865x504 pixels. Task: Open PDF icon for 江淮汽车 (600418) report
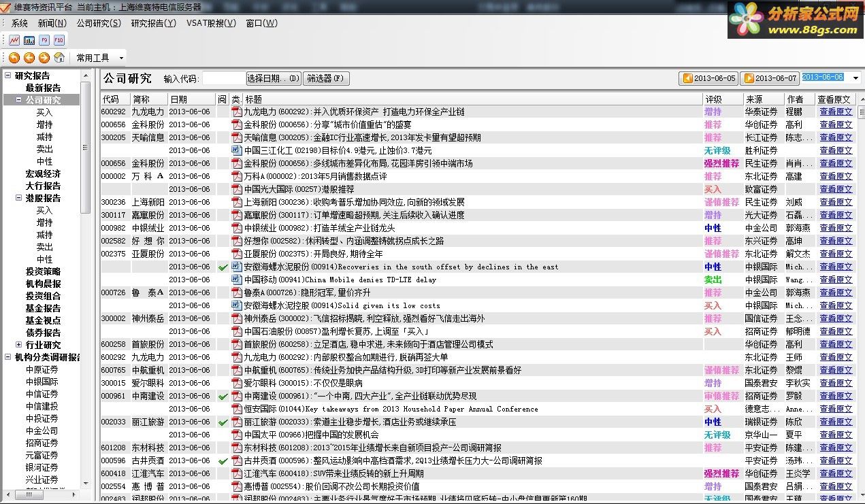pos(237,473)
